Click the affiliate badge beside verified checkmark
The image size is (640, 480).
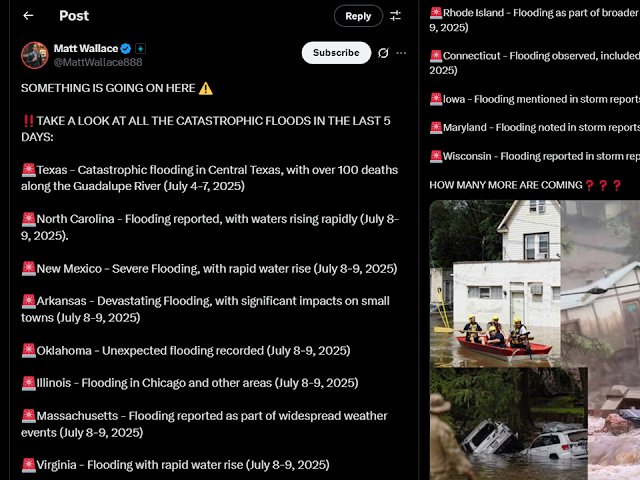pyautogui.click(x=140, y=49)
